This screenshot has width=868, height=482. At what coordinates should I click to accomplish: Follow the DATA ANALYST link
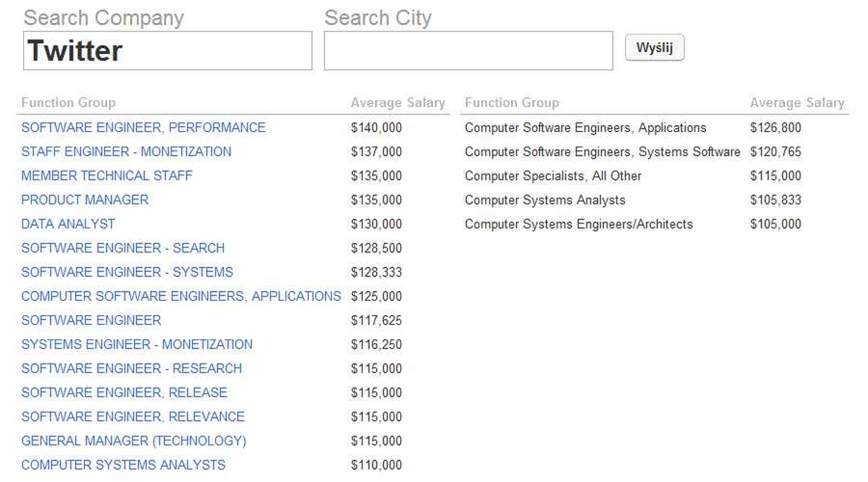[x=68, y=224]
